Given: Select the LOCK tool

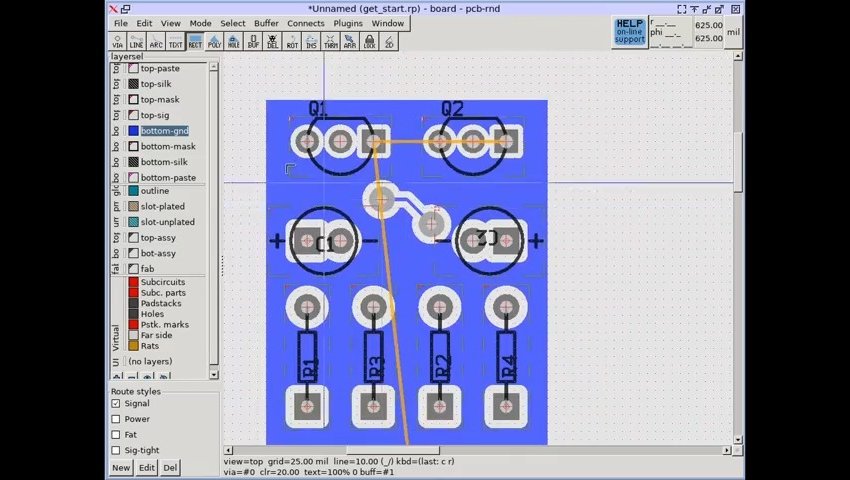Looking at the screenshot, I should click(x=370, y=42).
